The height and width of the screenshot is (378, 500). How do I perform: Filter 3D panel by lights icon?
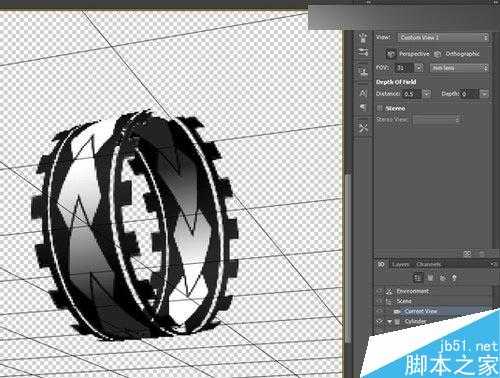pos(454,277)
